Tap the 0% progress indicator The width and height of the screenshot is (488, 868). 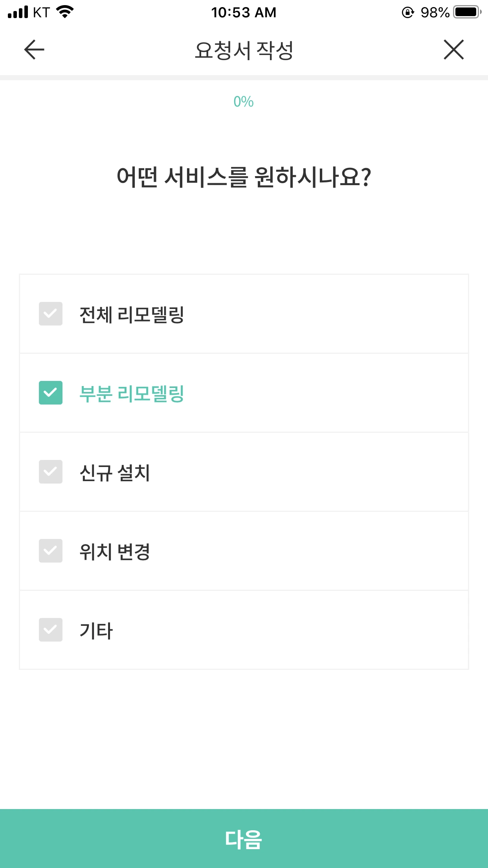point(244,102)
